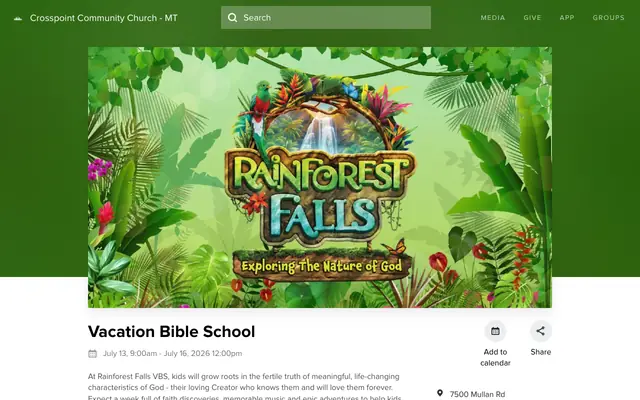The image size is (640, 400).
Task: Click the Share label text
Action: pos(540,352)
